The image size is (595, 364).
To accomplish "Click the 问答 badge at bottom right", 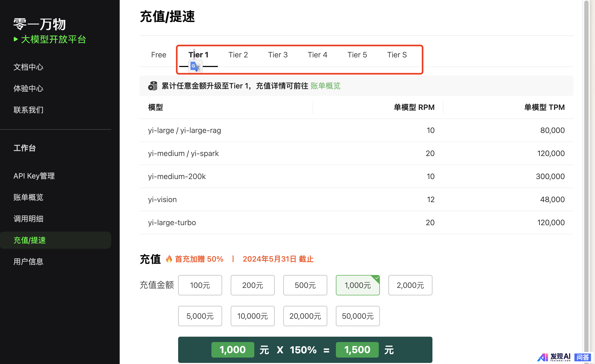I will coord(583,357).
